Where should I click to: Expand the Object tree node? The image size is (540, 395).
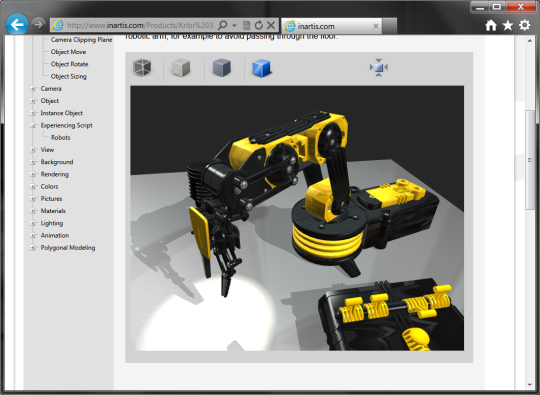coord(32,101)
